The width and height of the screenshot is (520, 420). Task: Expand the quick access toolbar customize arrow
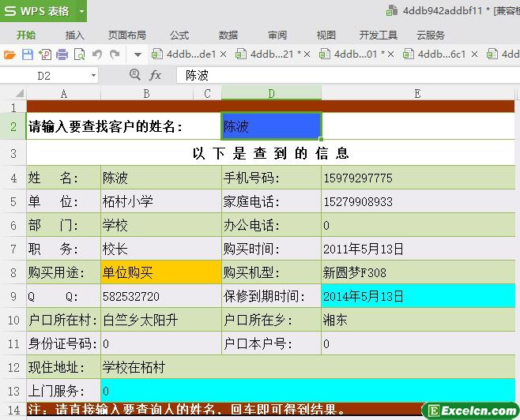point(138,54)
